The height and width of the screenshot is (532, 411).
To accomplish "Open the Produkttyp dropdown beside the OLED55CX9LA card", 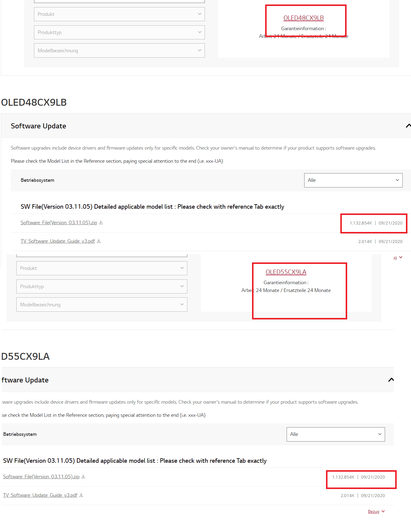I will pos(102,286).
